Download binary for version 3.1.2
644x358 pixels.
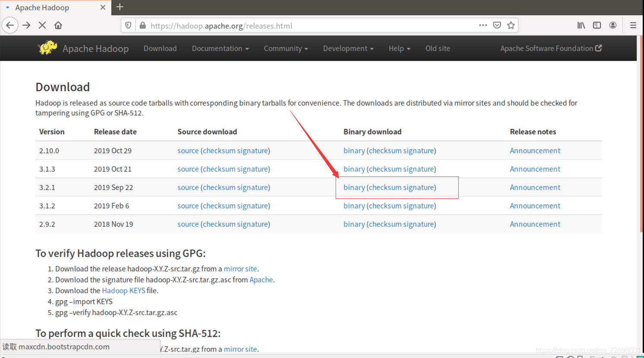point(354,206)
